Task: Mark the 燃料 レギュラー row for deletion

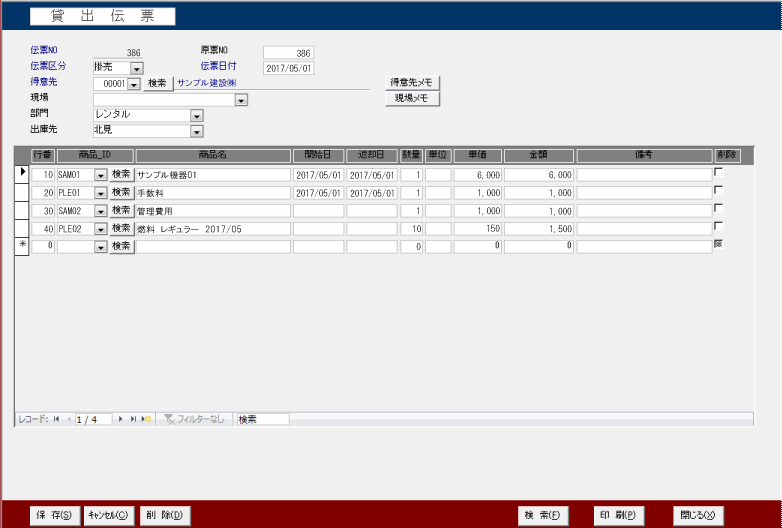Action: pos(717,227)
